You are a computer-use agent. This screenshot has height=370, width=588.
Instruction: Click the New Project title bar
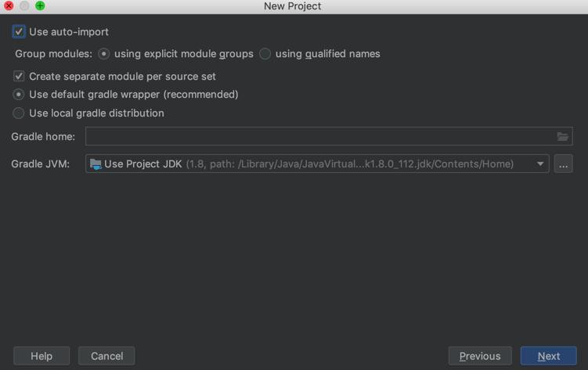point(293,6)
